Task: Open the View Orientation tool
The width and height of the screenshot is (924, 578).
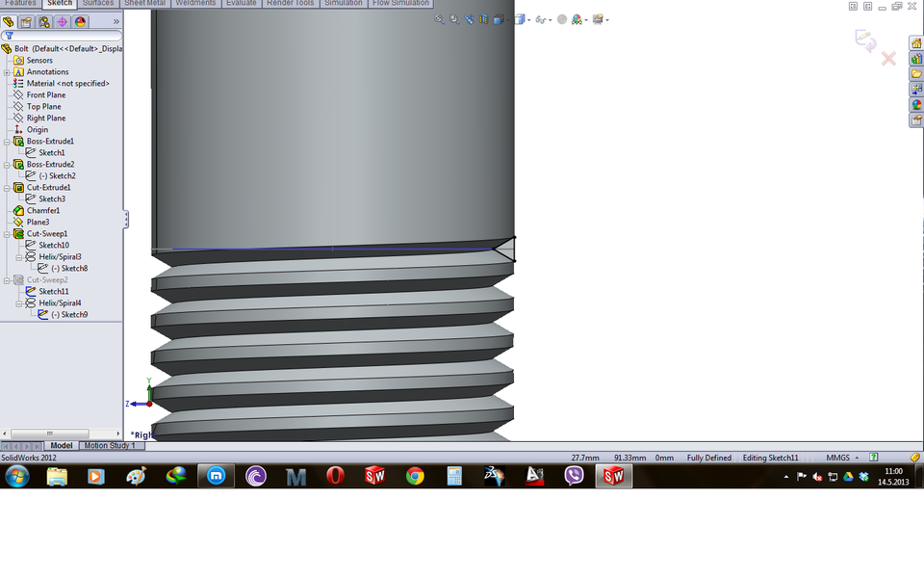Action: tap(500, 18)
